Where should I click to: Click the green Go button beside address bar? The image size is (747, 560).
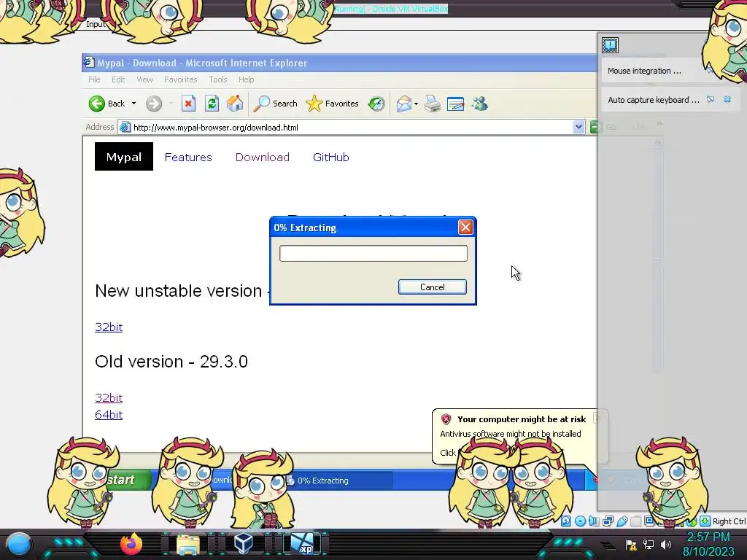pos(594,127)
